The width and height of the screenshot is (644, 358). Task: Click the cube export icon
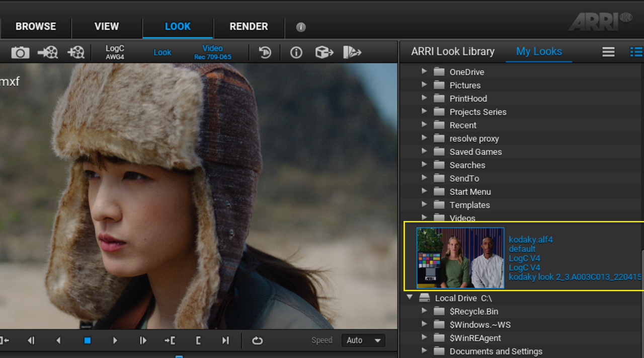(325, 52)
